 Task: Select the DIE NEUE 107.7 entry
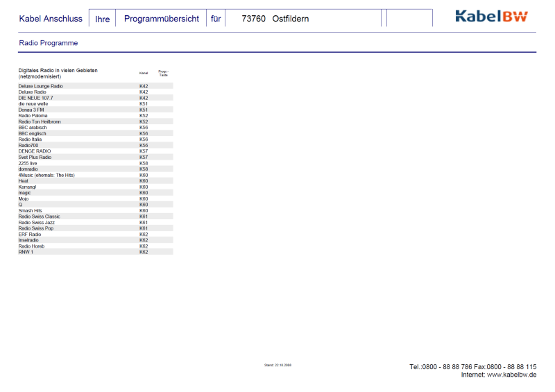[35, 98]
